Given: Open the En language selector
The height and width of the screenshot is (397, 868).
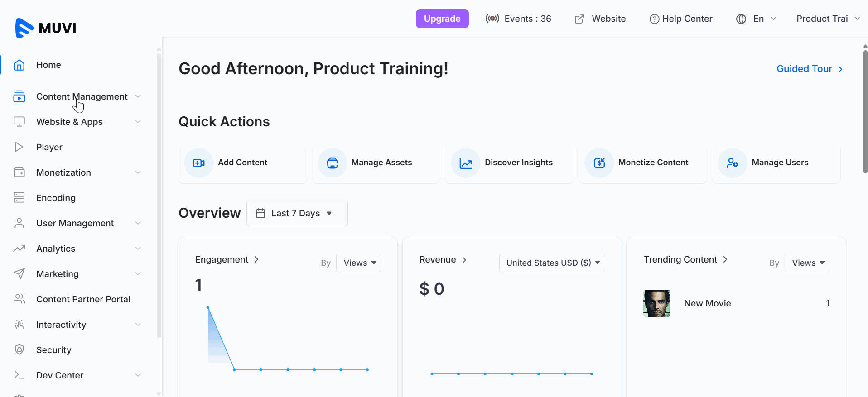Looking at the screenshot, I should pos(756,19).
